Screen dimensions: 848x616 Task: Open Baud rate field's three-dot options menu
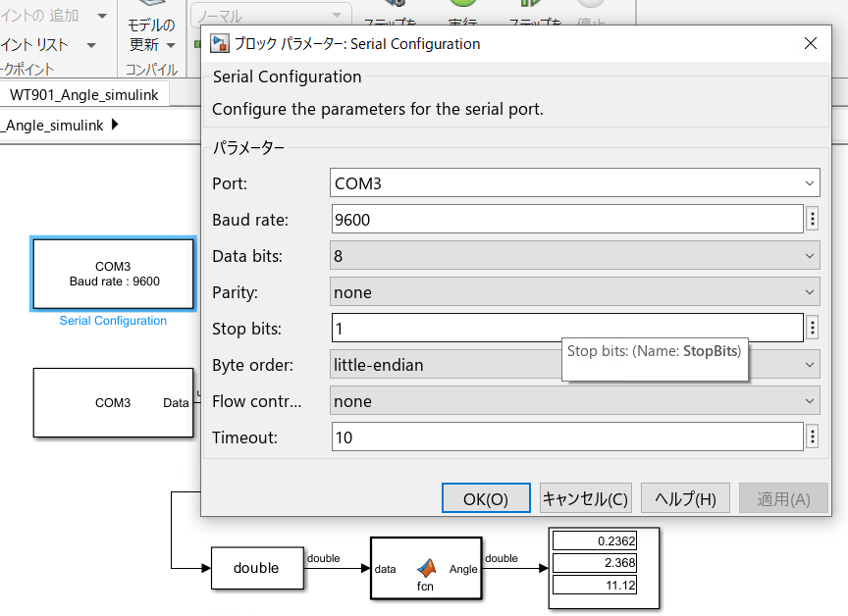click(813, 219)
